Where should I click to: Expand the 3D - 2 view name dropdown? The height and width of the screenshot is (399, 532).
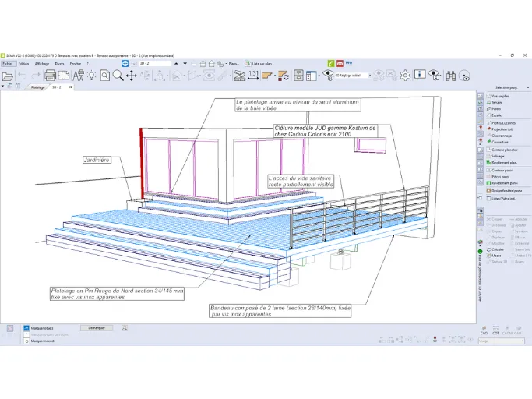[x=155, y=63]
